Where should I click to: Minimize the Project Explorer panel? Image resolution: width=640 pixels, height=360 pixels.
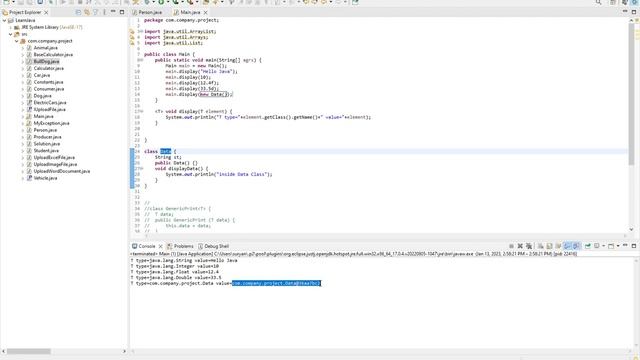(113, 12)
